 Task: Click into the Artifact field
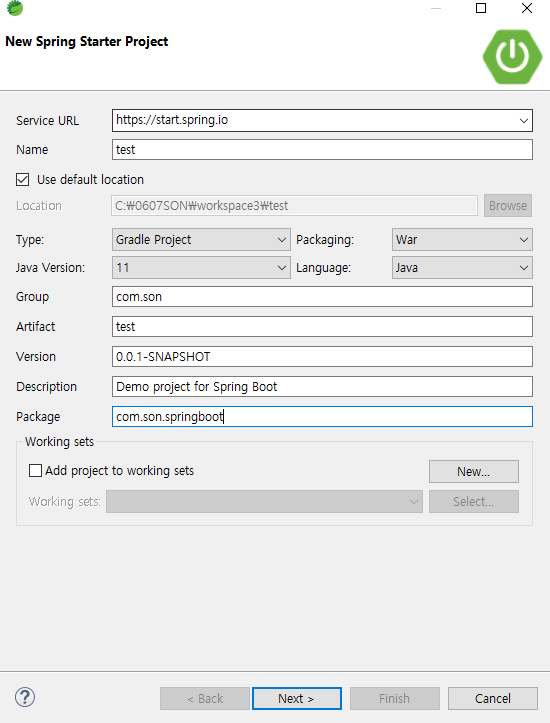322,326
